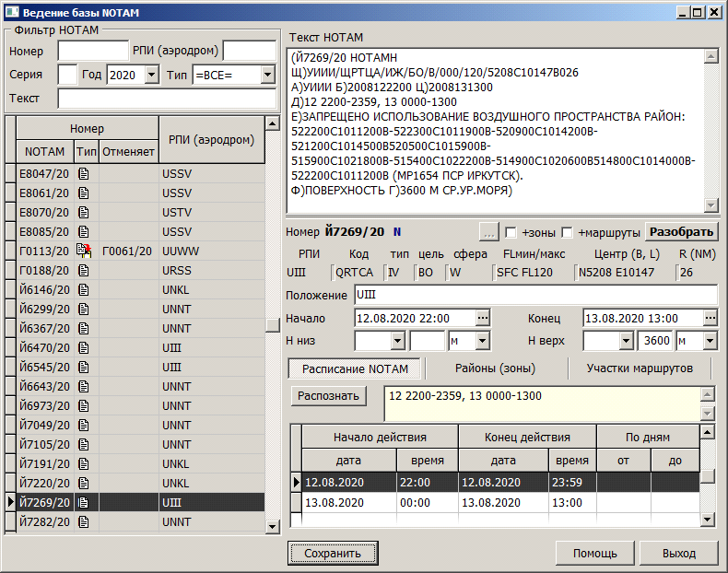
Task: Click the type icon of NOTAM Й7220/20
Action: pos(83,483)
